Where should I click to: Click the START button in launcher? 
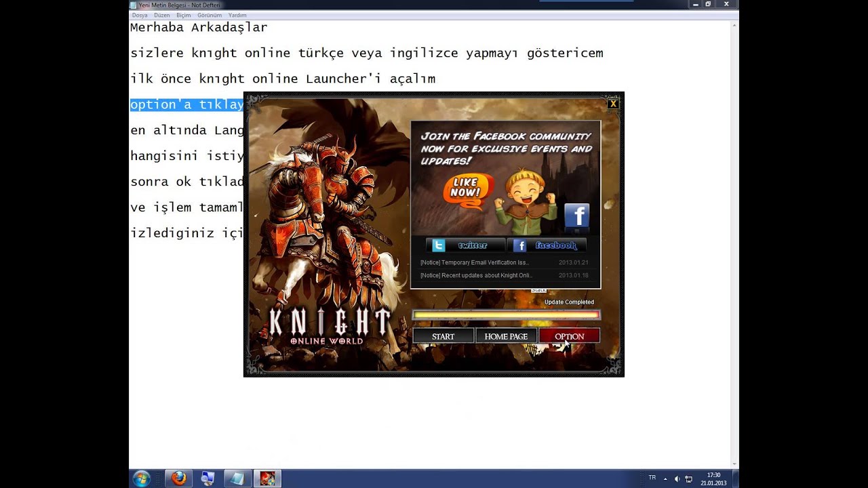click(x=443, y=336)
